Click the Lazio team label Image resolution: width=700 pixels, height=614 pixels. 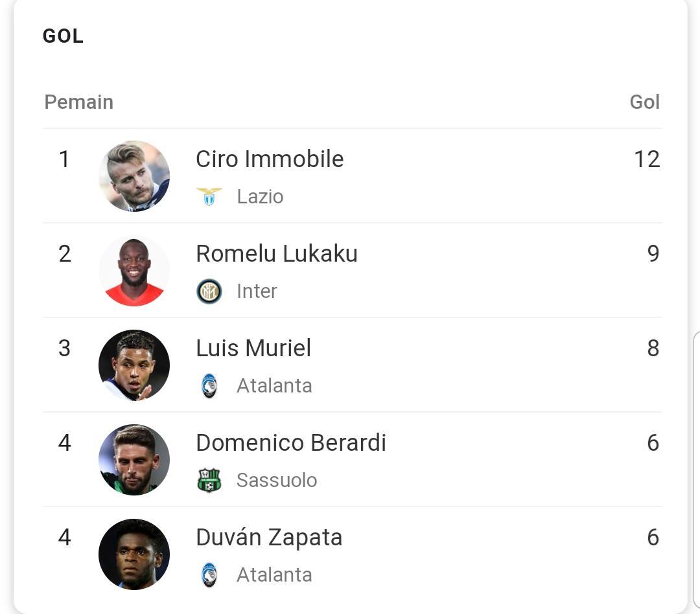pos(260,196)
